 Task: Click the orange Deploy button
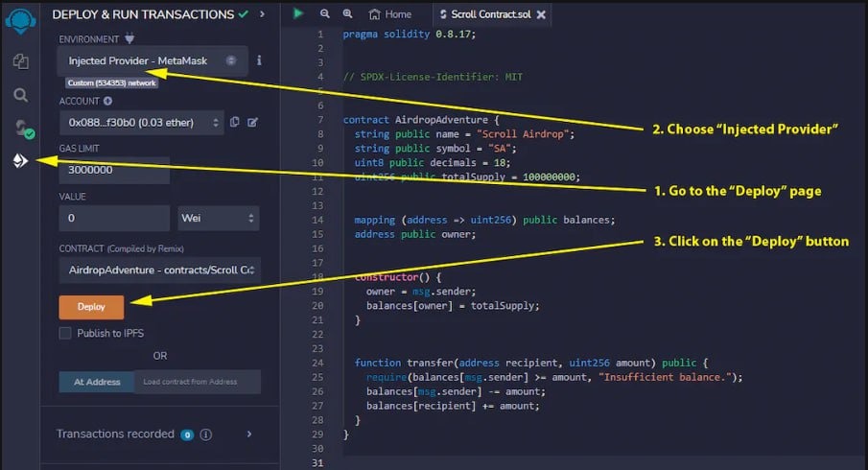91,307
